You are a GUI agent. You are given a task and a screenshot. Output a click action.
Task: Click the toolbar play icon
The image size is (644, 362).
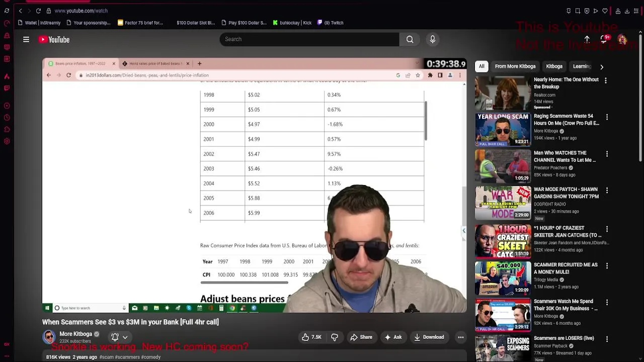[596, 11]
